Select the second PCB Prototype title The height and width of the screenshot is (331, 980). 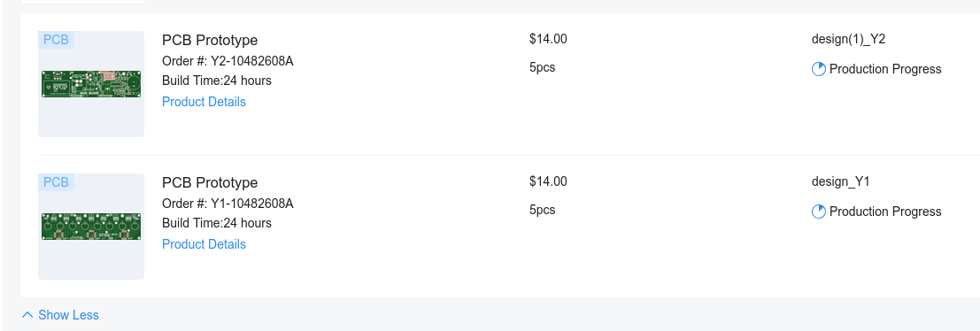(210, 182)
